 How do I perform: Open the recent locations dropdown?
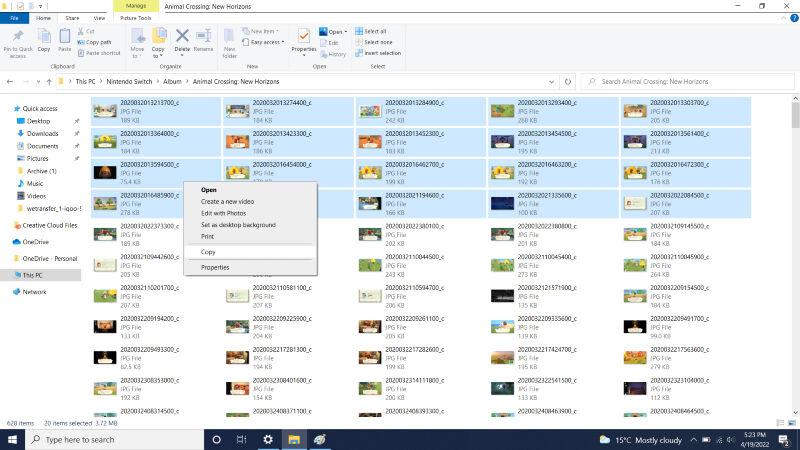coord(38,82)
